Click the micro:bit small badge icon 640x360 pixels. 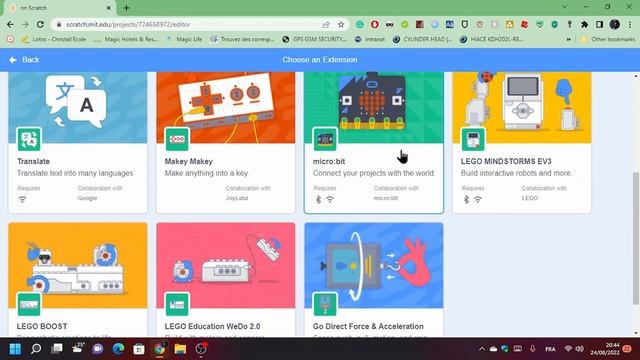pos(325,139)
